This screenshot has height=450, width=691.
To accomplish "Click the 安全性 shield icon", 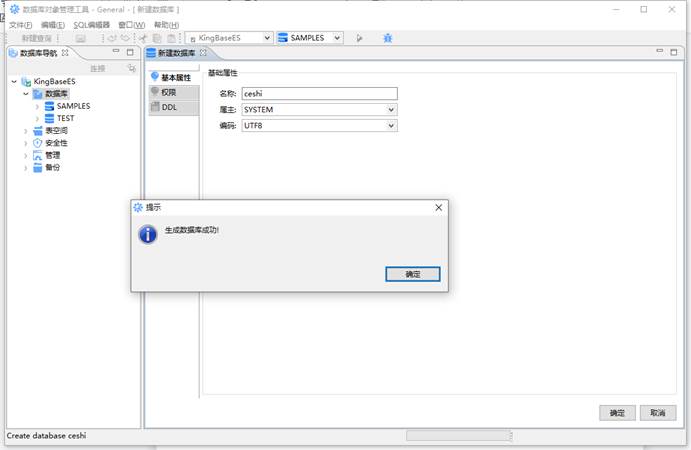I will (38, 143).
